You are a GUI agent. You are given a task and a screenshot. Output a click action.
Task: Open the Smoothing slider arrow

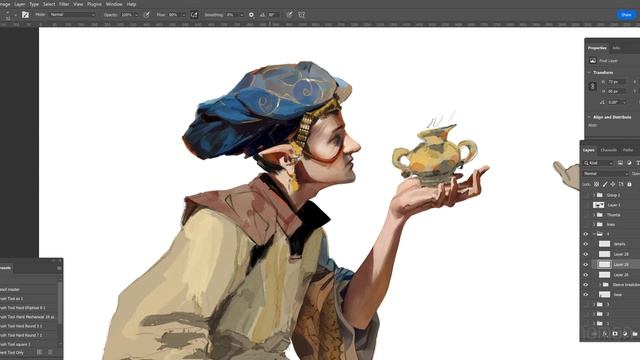(x=242, y=15)
